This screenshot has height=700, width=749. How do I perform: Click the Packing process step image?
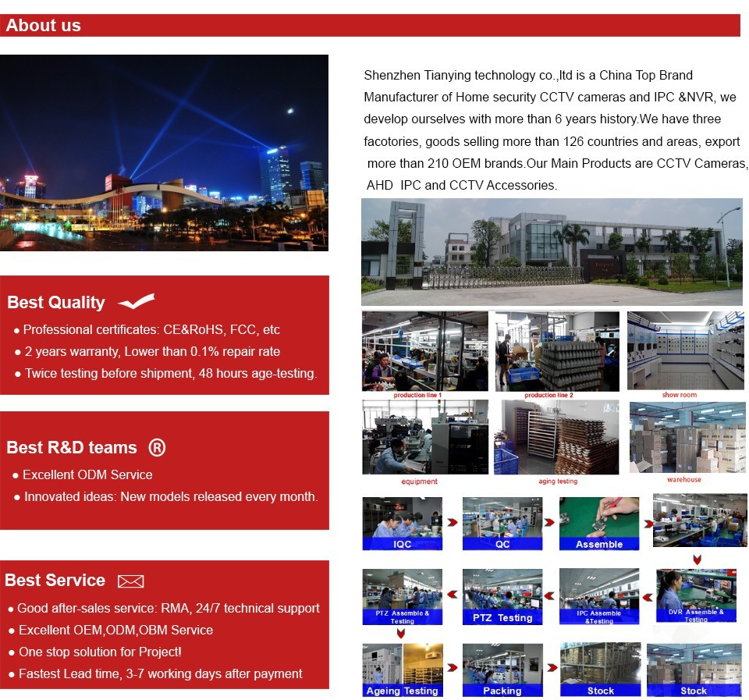(502, 669)
